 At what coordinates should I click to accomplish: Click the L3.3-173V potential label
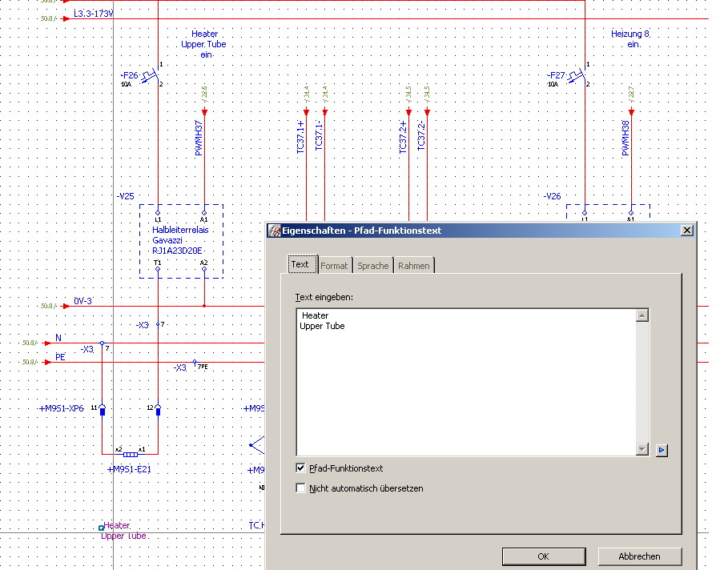pos(94,14)
